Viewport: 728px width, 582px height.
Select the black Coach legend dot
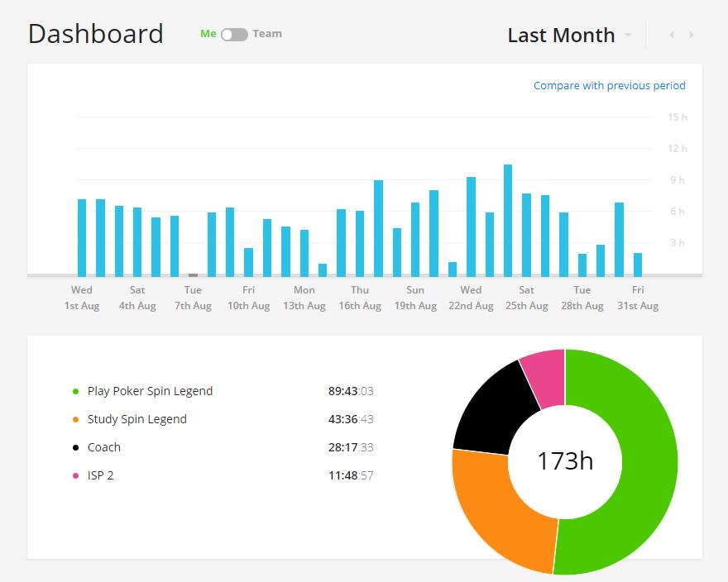coord(75,447)
